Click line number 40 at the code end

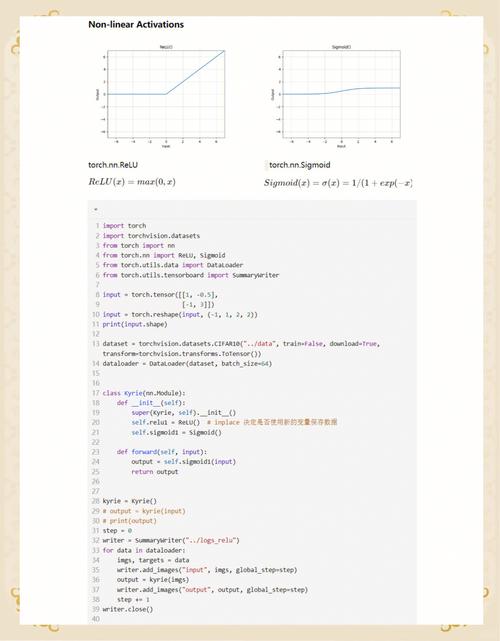(96, 619)
